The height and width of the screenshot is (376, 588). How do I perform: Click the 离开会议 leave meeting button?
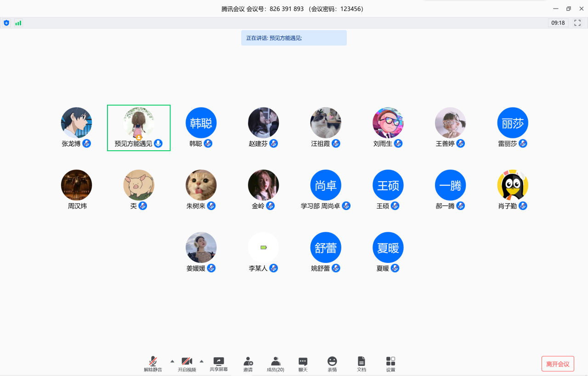(558, 364)
